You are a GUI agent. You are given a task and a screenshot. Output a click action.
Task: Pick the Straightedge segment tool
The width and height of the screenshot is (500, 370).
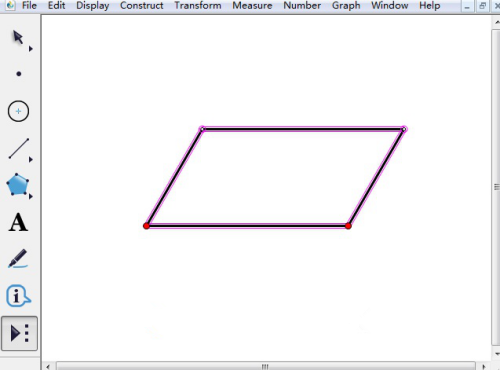tap(19, 148)
